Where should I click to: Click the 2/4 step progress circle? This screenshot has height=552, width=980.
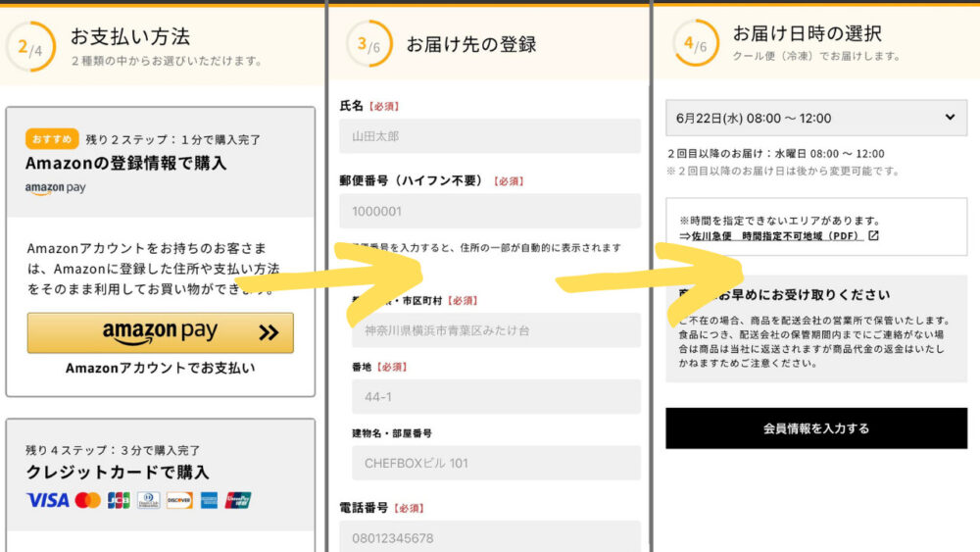(30, 47)
